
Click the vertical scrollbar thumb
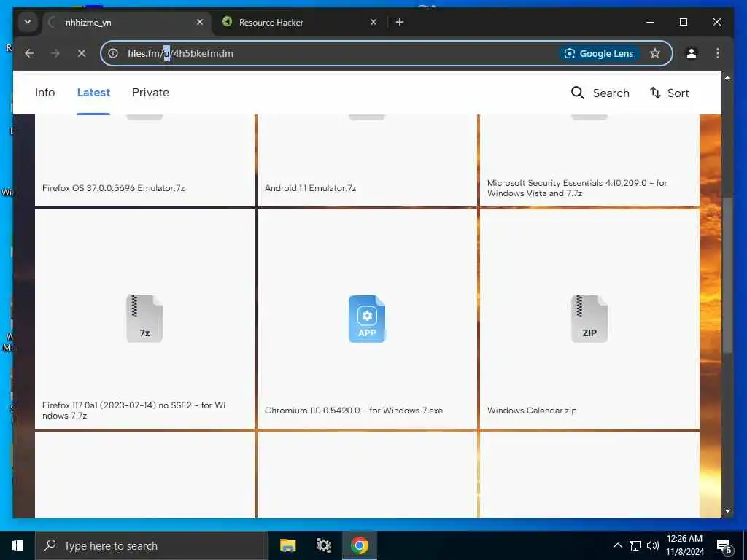(727, 275)
